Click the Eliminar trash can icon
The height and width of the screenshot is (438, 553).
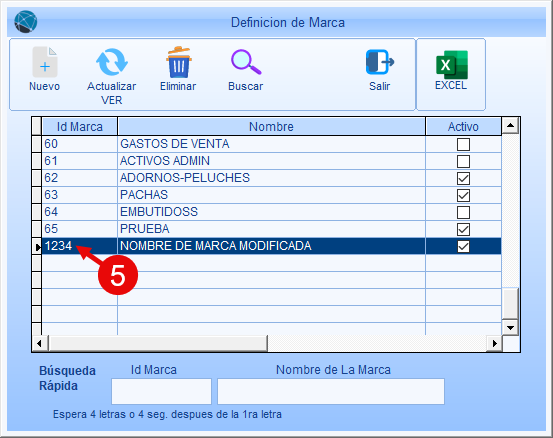point(179,62)
